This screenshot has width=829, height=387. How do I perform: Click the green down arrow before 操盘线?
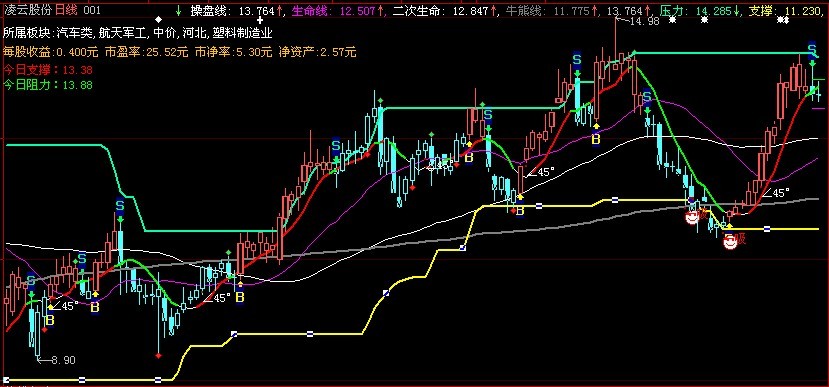179,10
